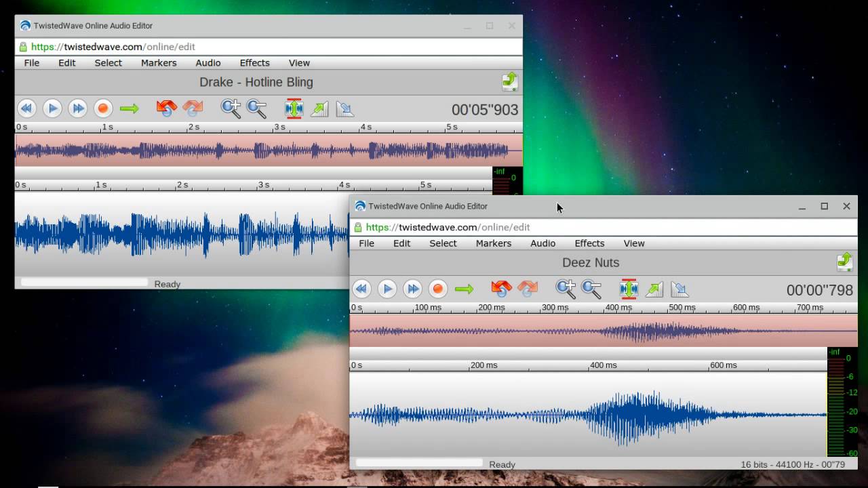Open the File menu in Drake window

(x=31, y=63)
